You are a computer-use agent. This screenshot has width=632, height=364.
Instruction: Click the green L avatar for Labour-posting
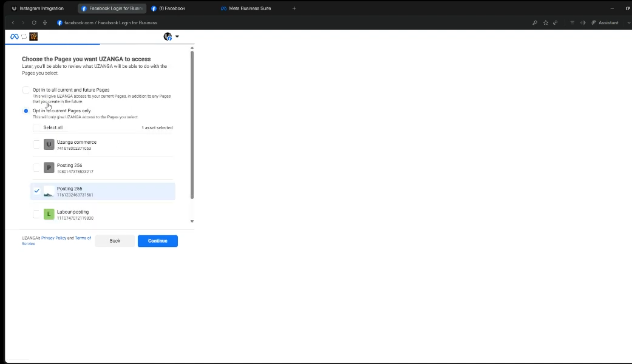tap(49, 214)
